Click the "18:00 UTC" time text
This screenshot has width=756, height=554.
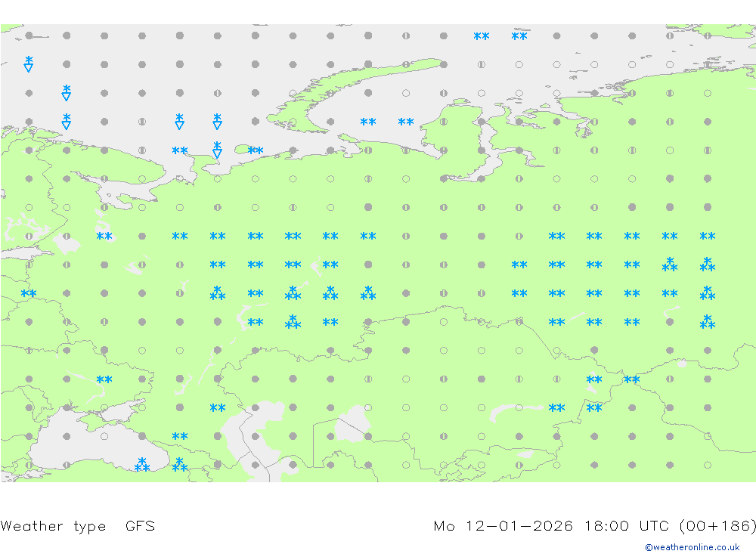(x=627, y=525)
